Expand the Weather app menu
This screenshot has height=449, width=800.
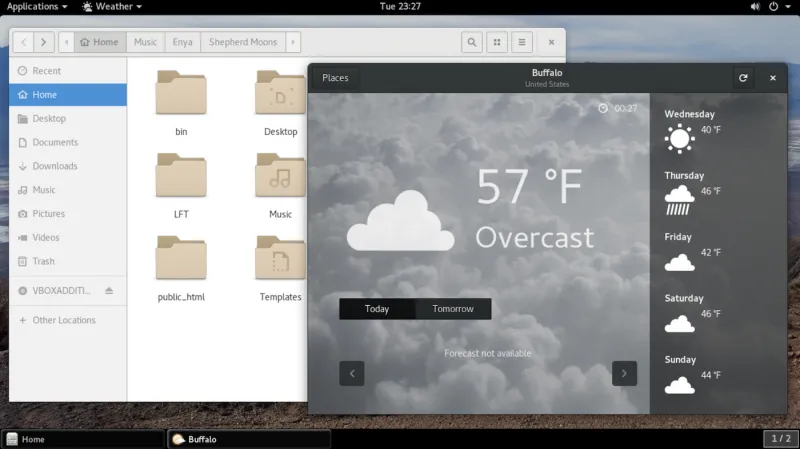112,6
